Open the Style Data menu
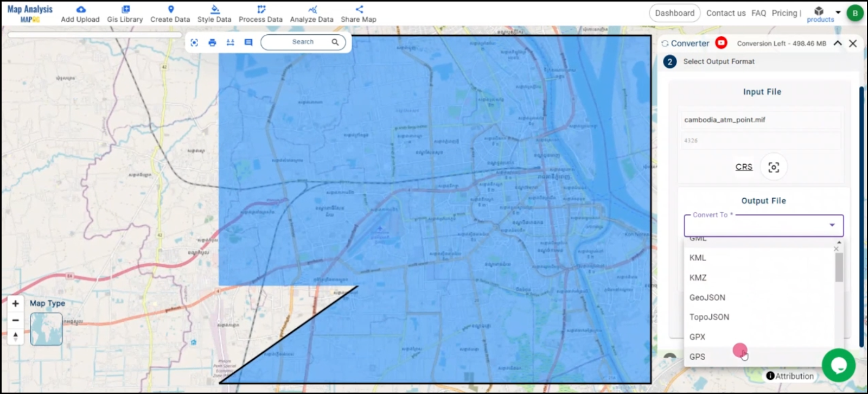 click(x=214, y=14)
